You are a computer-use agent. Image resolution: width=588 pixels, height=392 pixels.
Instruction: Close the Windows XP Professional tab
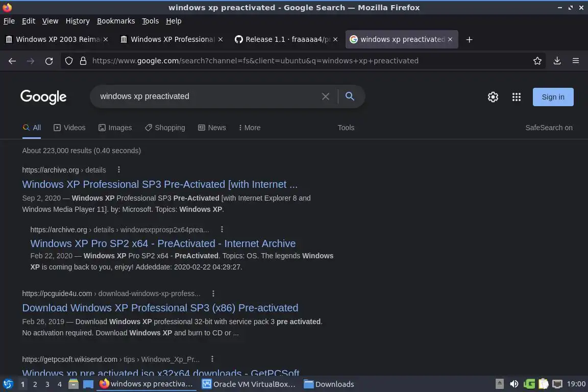click(220, 39)
